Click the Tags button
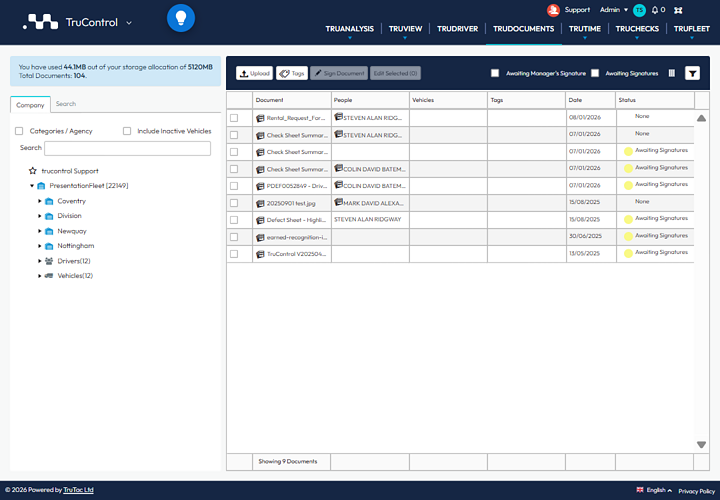The image size is (720, 500). 292,73
